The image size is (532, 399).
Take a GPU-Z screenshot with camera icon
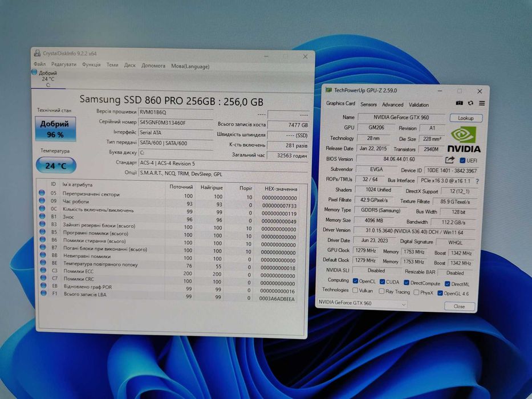click(459, 103)
